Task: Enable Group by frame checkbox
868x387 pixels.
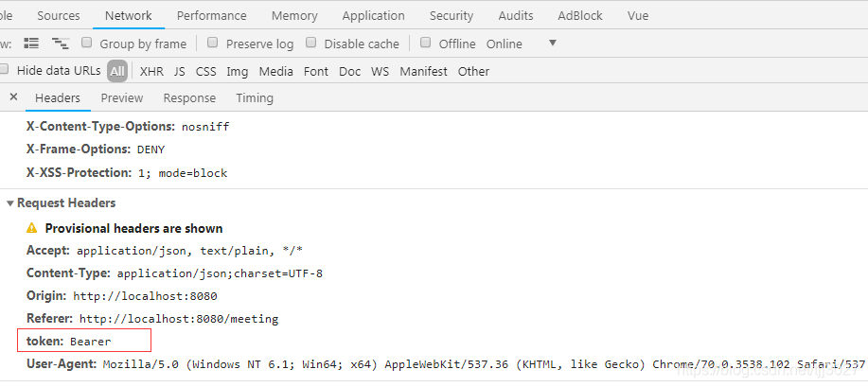Action: 87,43
